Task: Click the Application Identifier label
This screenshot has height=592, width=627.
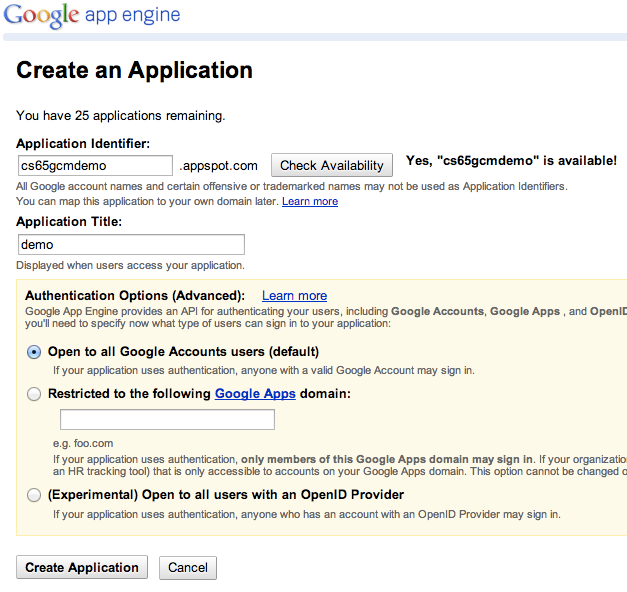Action: point(83,144)
